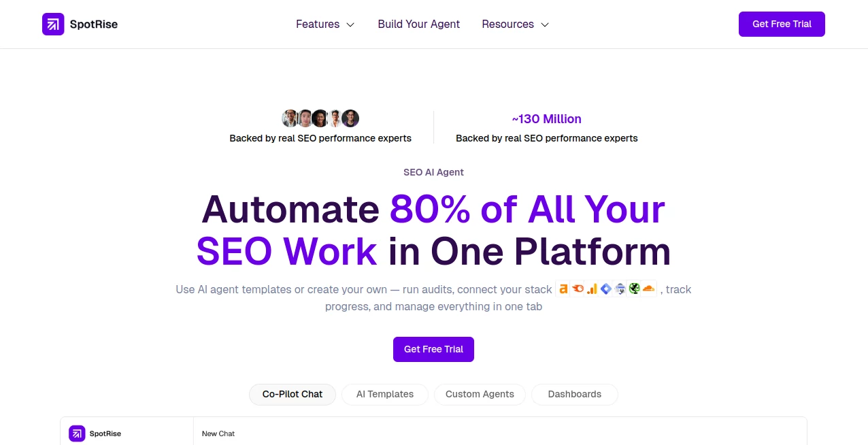
Task: Click the SpotRise logo in the chat sidebar
Action: tap(76, 433)
